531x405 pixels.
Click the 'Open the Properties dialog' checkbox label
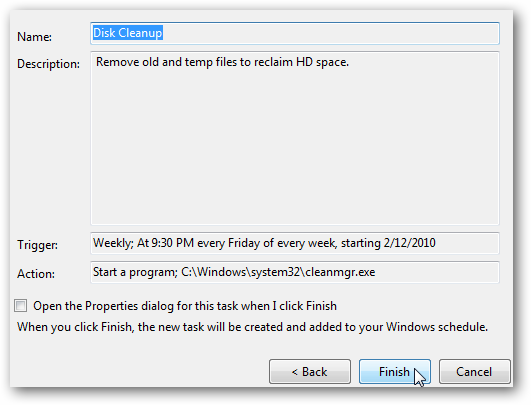[x=185, y=306]
